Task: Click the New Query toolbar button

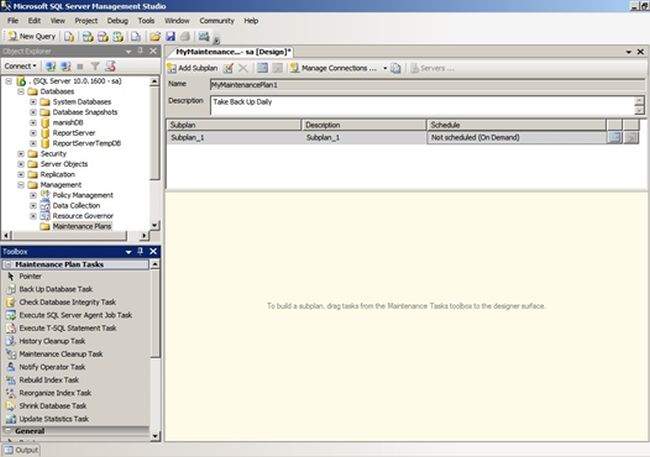Action: coord(32,36)
